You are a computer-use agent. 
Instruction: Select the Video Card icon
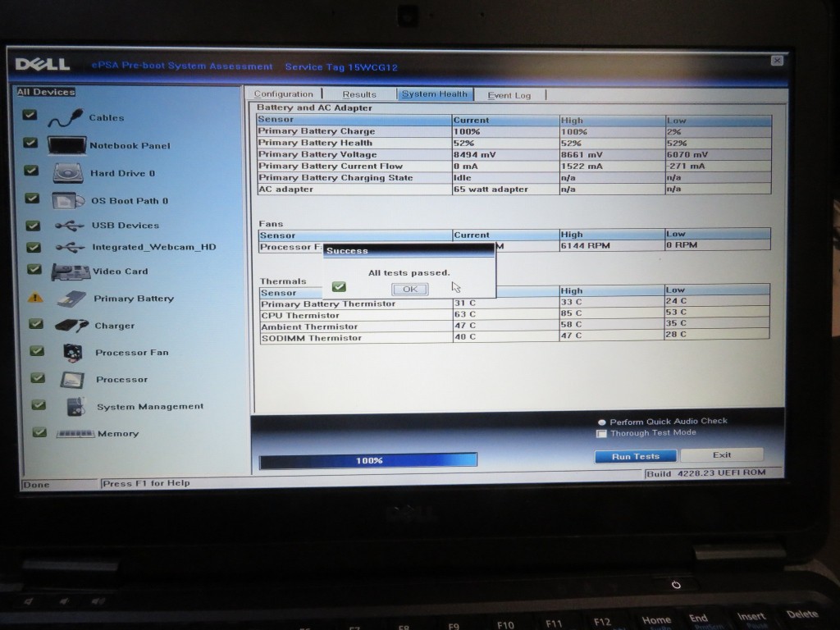tap(70, 272)
